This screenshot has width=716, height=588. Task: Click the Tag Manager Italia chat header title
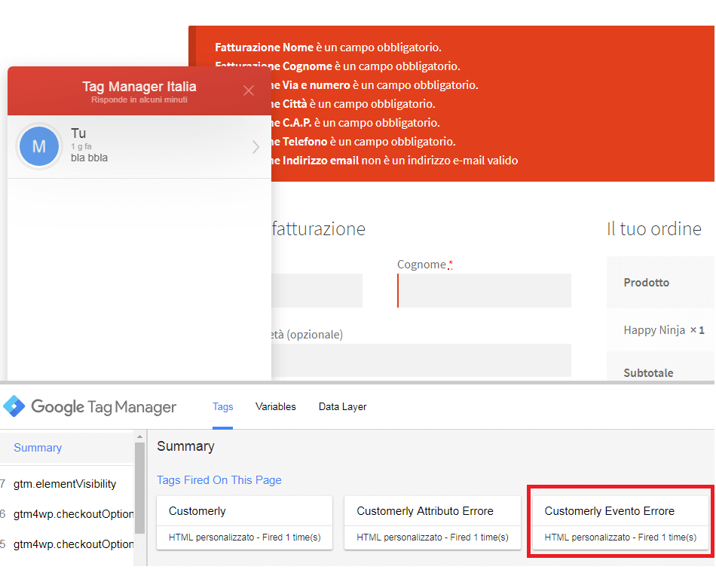pos(139,87)
